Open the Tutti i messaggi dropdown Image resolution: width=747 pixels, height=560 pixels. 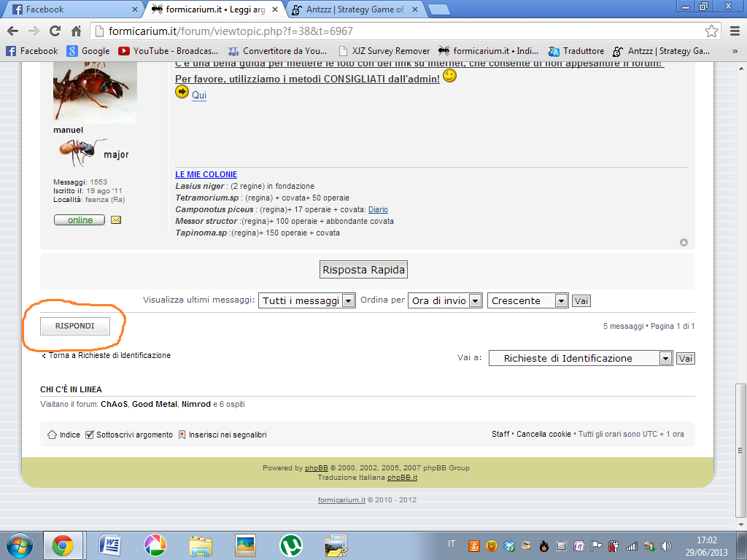[x=307, y=300]
